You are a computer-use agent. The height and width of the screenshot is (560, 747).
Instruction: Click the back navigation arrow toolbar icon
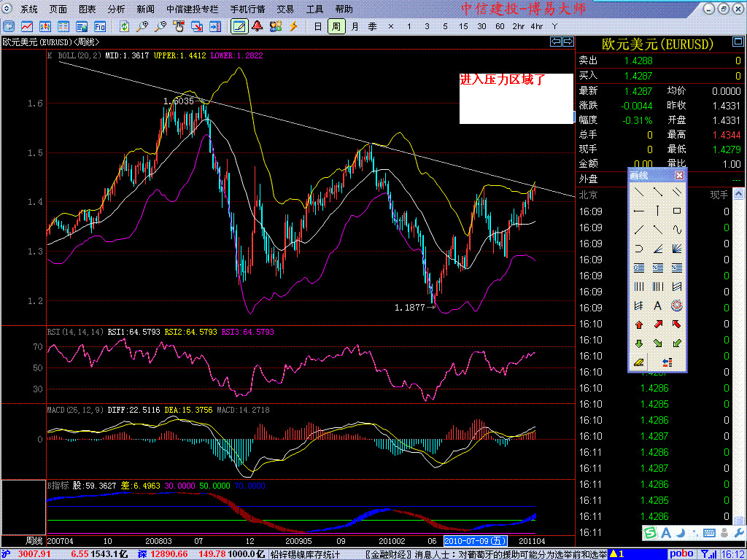9,26
